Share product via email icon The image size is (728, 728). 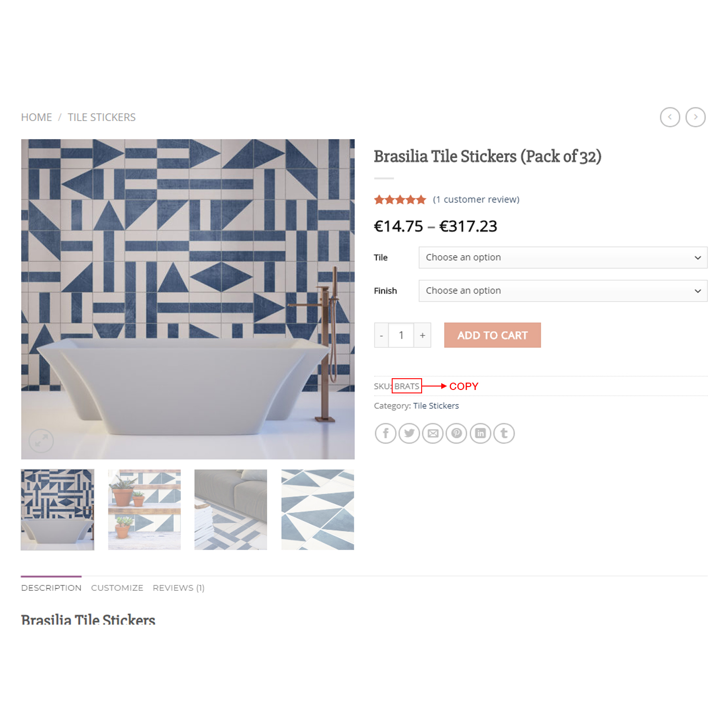coord(433,434)
